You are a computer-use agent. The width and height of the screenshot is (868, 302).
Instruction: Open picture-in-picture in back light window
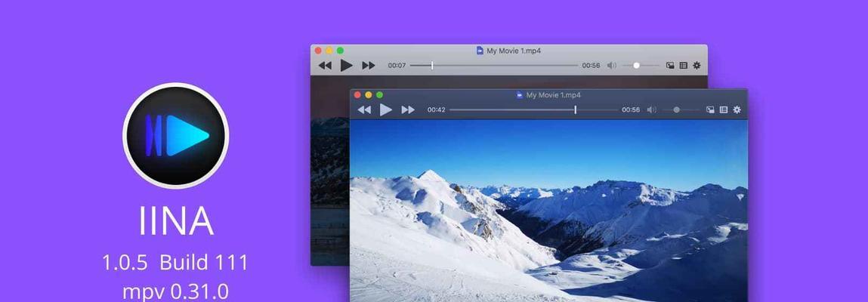tap(670, 65)
